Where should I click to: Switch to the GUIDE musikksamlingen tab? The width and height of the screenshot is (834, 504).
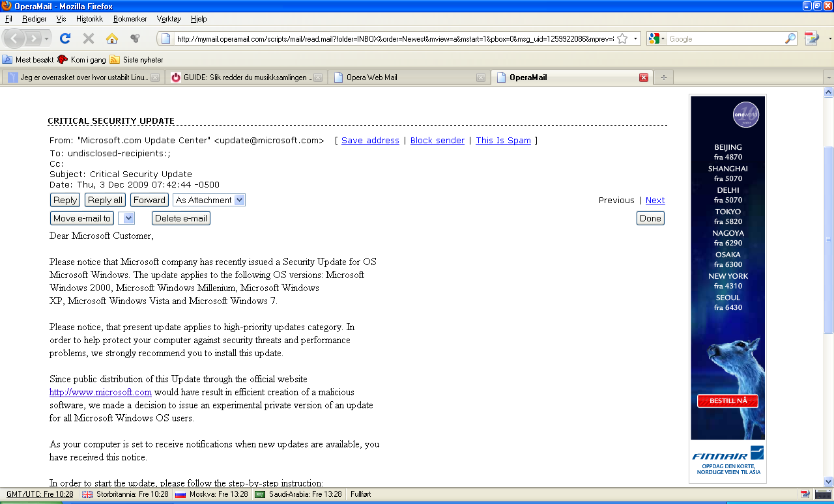[246, 77]
